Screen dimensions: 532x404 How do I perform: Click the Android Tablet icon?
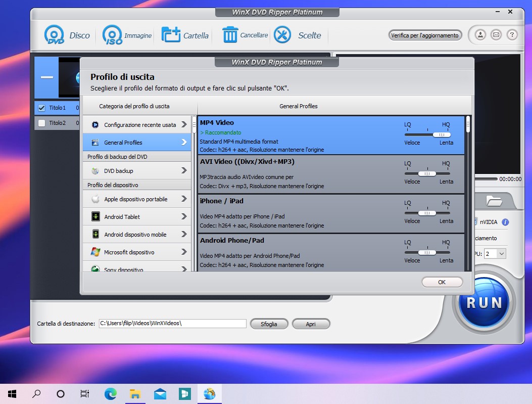pos(95,216)
